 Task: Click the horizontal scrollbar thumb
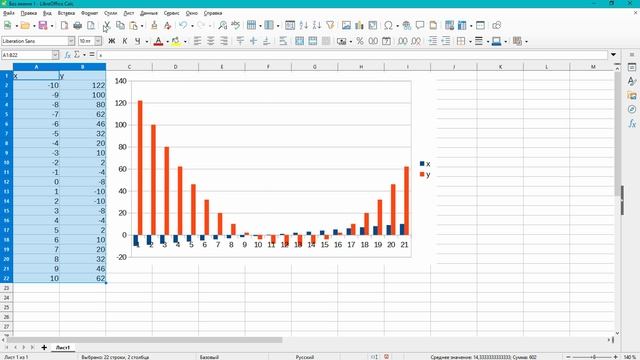(x=144, y=340)
